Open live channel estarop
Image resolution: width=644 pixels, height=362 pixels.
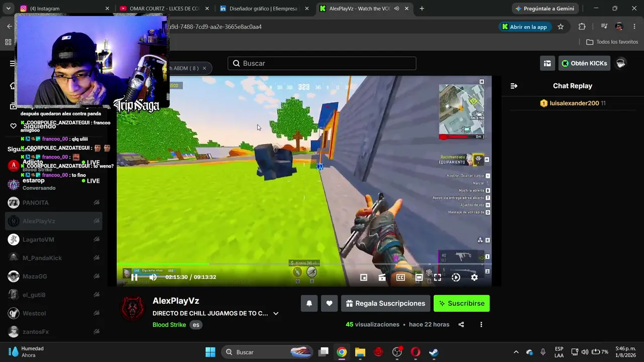(x=54, y=184)
